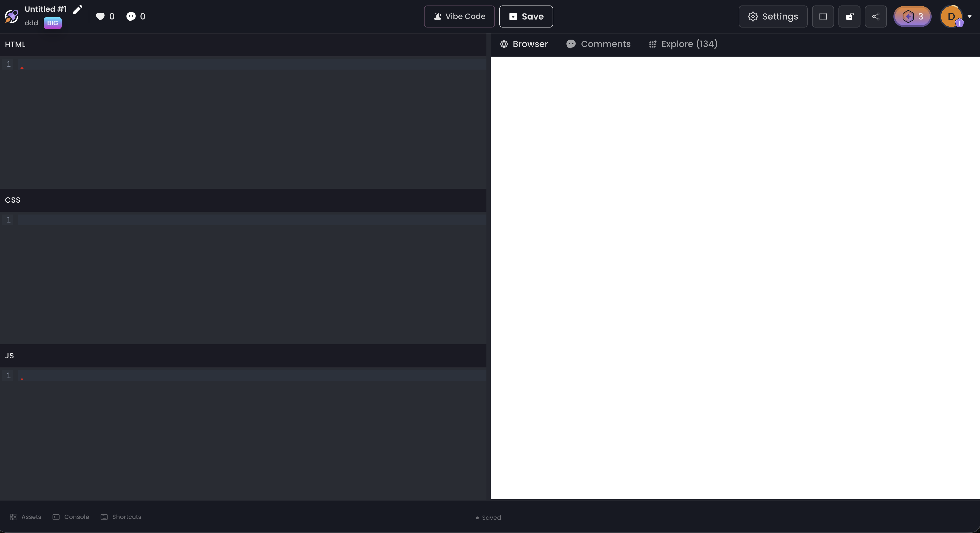The height and width of the screenshot is (533, 980).
Task: Switch to the Explore (134) tab
Action: (x=683, y=44)
